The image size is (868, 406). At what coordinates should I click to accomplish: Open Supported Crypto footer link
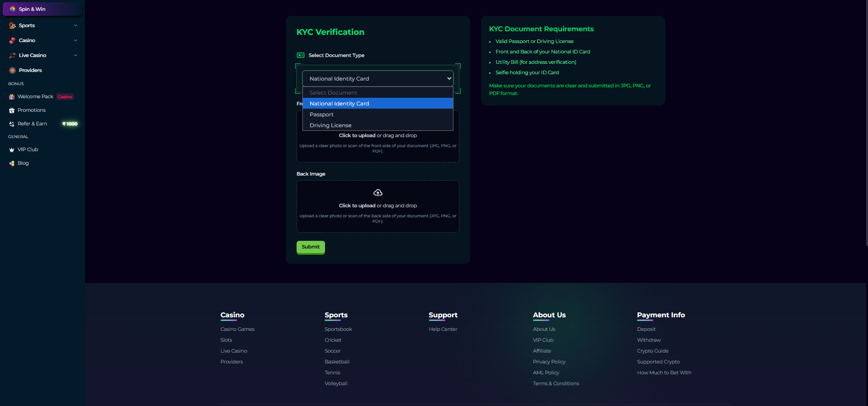[x=658, y=362]
